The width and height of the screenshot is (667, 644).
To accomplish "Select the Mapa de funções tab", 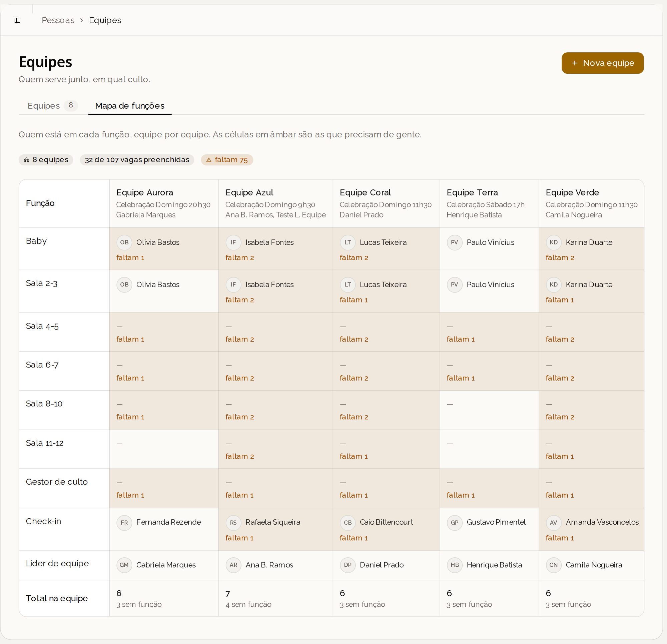I will coord(130,106).
